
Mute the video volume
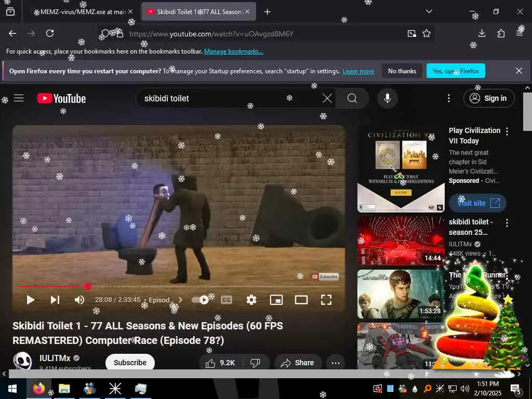coord(79,300)
